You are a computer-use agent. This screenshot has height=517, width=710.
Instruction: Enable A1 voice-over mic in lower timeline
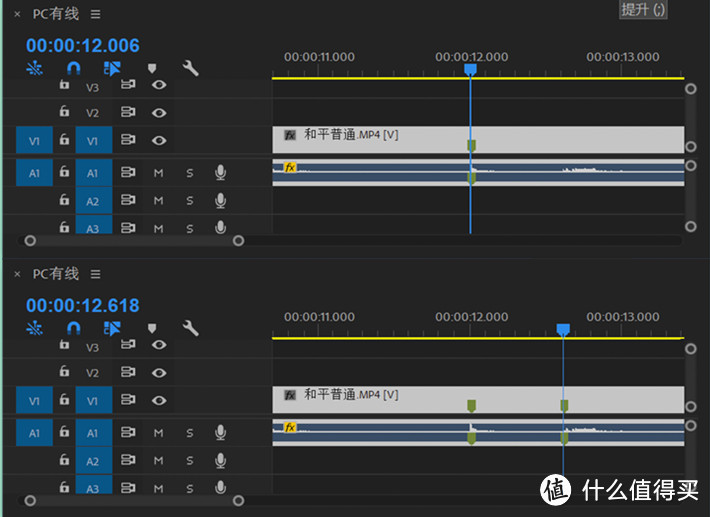[221, 433]
